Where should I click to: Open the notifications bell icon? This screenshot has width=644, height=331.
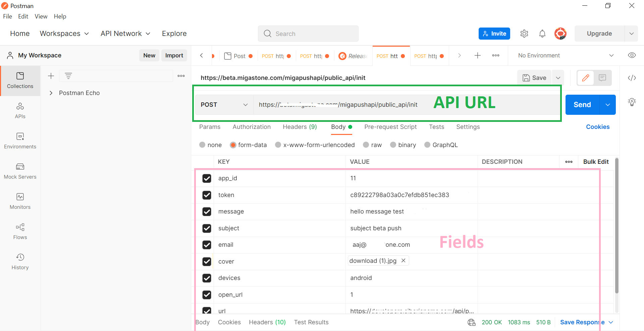542,34
